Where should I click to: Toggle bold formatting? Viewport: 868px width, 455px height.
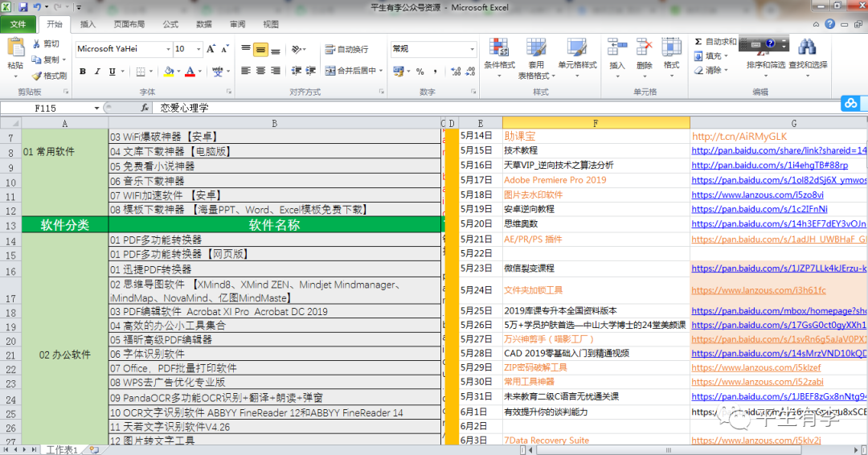[83, 72]
